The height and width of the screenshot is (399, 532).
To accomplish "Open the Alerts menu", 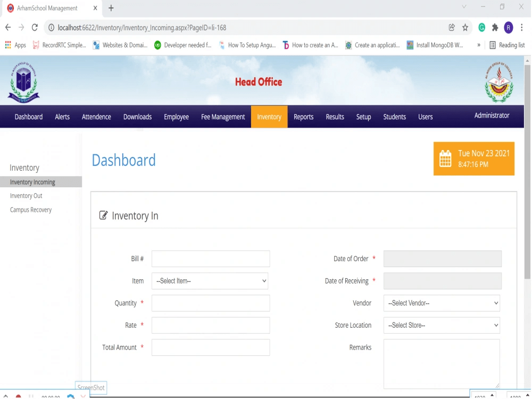I will (x=62, y=117).
